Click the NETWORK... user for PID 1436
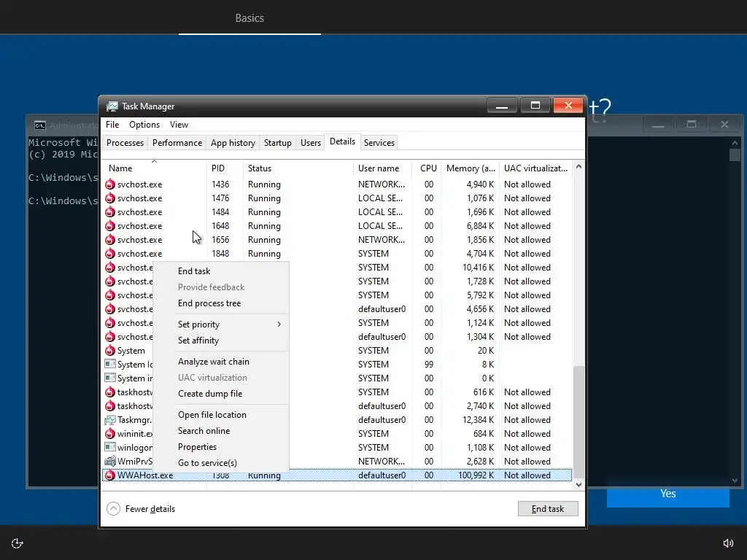 coord(382,184)
